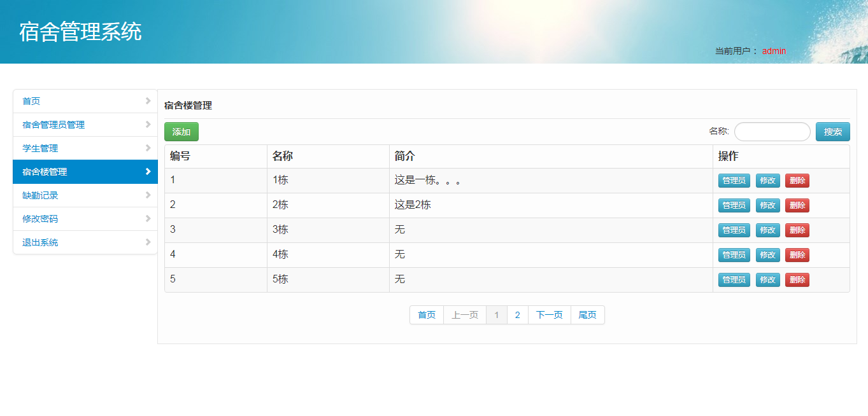
Task: Click the 宿舍楼管理 panel heading
Action: pyautogui.click(x=188, y=106)
